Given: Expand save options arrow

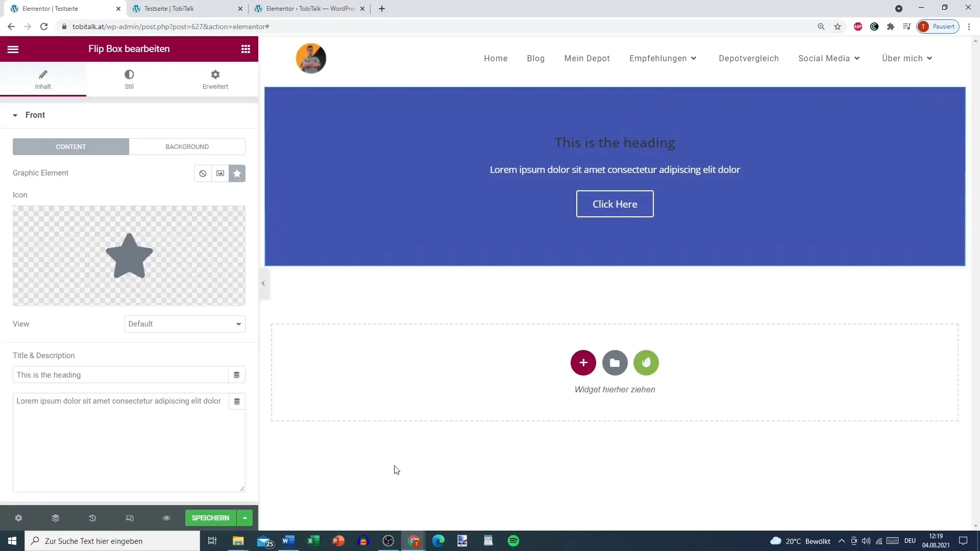Looking at the screenshot, I should tap(245, 518).
